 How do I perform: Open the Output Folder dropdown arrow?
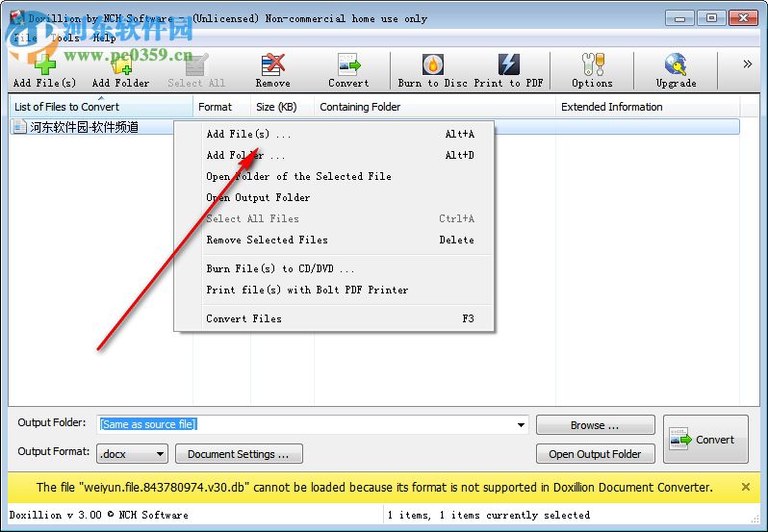[522, 425]
